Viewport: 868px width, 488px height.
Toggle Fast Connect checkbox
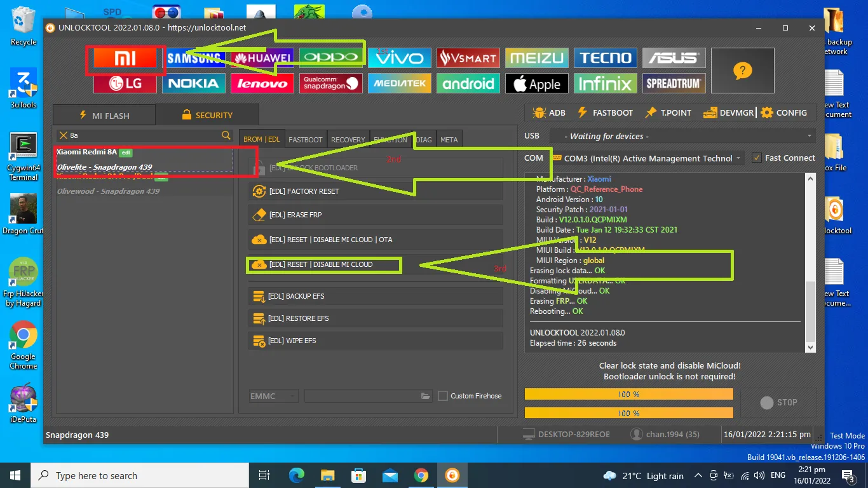click(756, 158)
